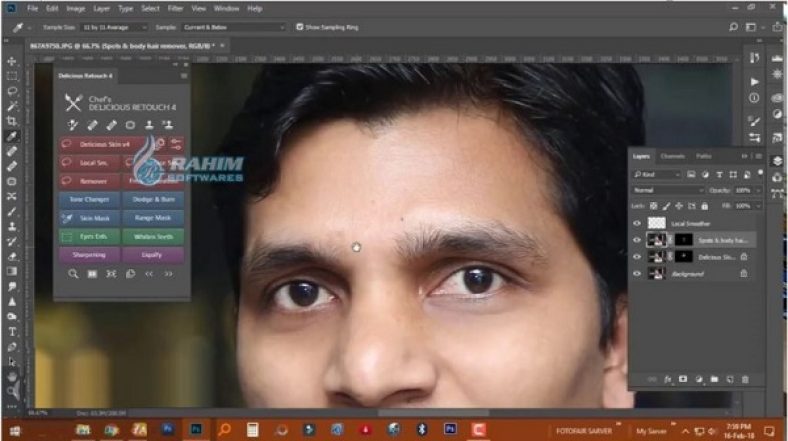Toggle visibility of the Background layer
The height and width of the screenshot is (441, 788).
(x=637, y=273)
